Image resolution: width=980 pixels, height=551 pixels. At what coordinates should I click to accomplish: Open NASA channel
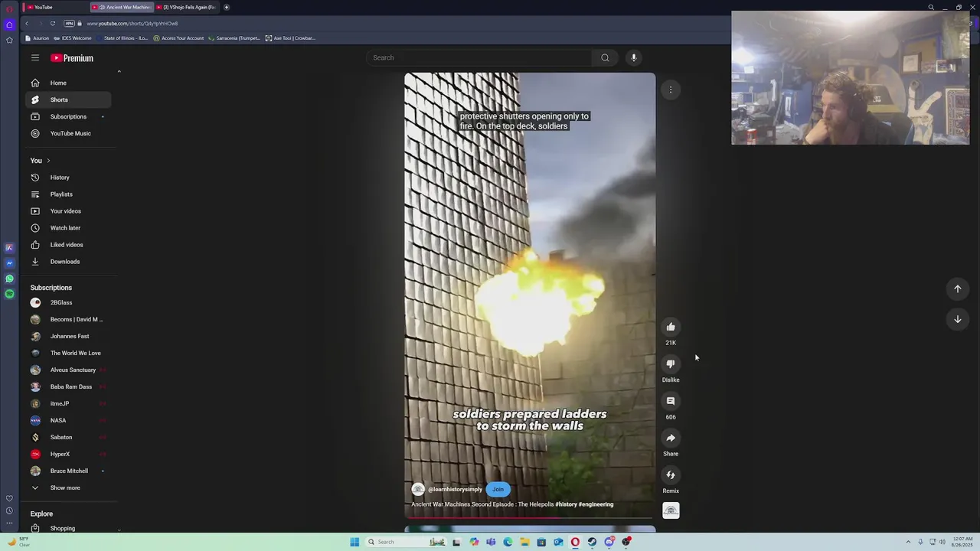pos(68,420)
